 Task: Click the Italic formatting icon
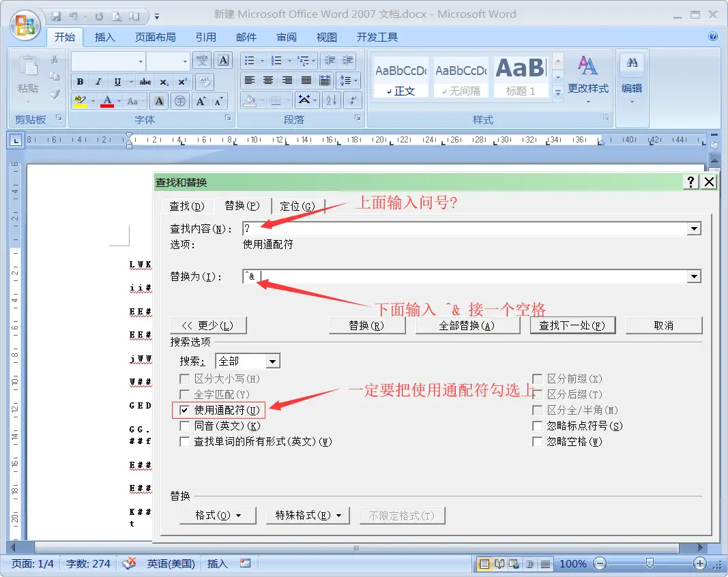[x=99, y=82]
